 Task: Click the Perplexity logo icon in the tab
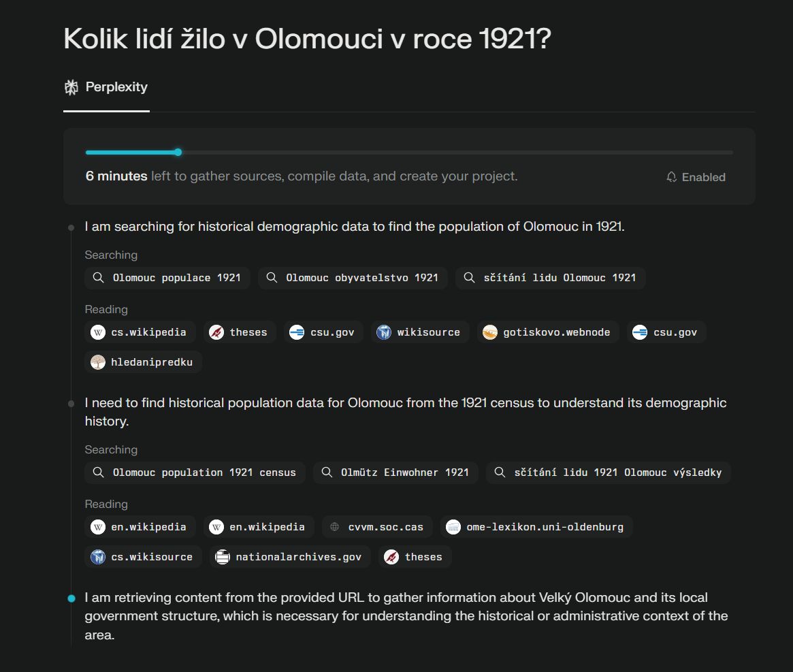coord(71,87)
